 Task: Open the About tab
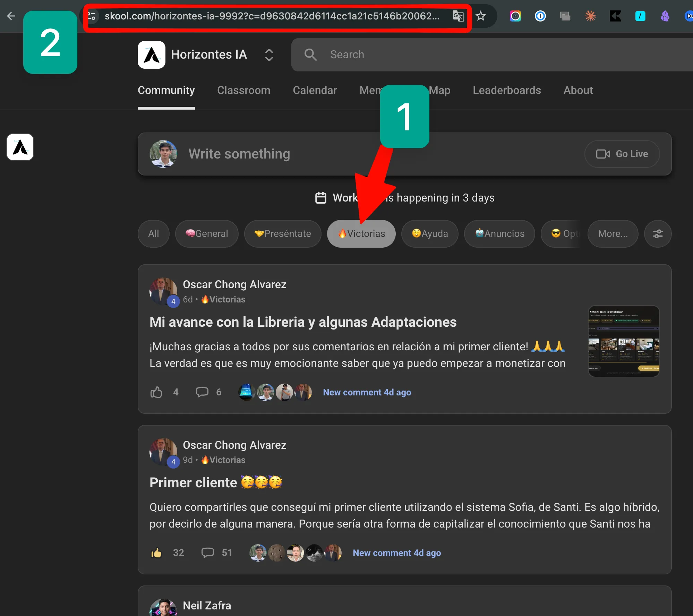point(578,90)
